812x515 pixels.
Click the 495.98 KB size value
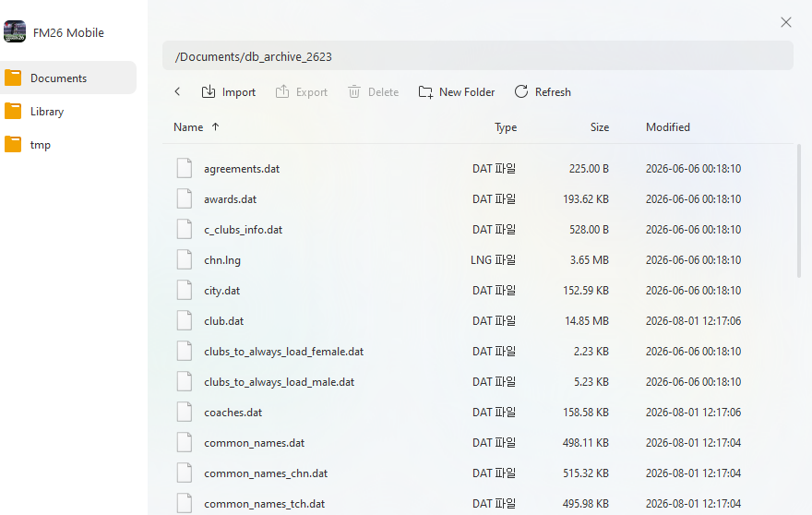(x=586, y=504)
